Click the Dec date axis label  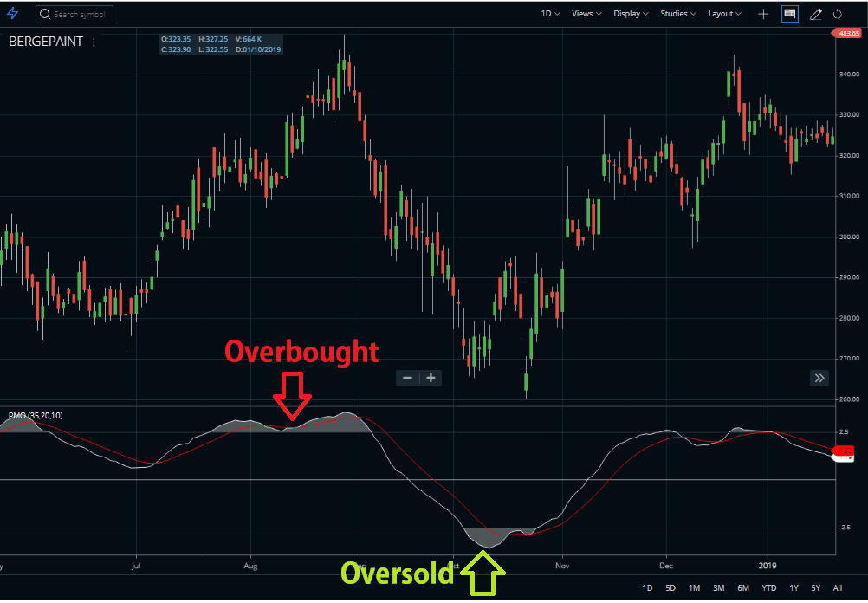click(666, 566)
